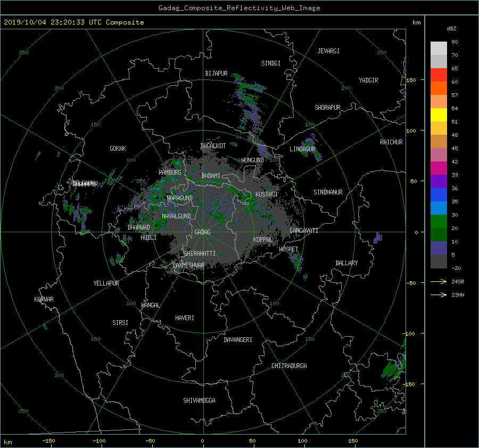Click the magenta 39 dBZ legend swatch

pos(439,168)
